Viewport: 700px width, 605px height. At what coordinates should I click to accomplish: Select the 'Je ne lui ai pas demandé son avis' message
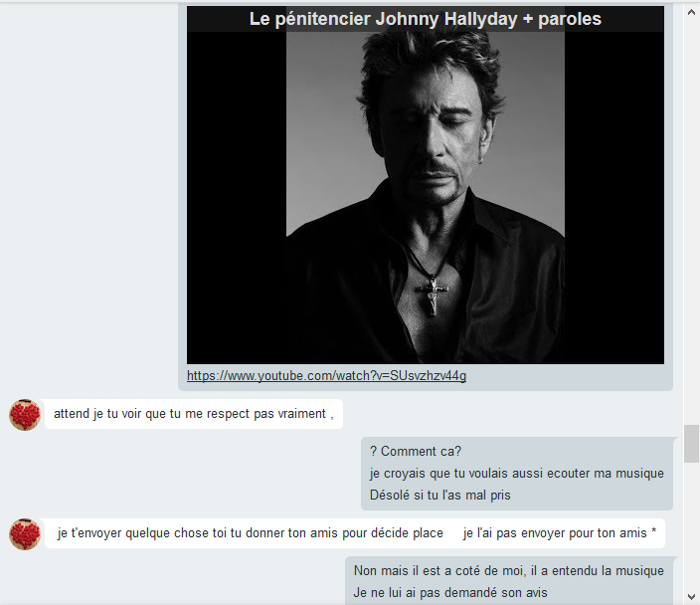[x=449, y=592]
